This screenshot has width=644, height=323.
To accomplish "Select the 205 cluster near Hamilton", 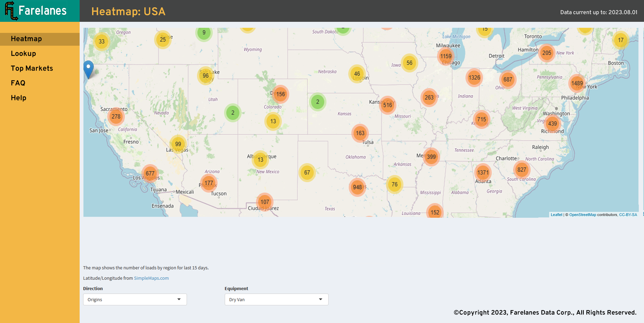I will pos(547,53).
